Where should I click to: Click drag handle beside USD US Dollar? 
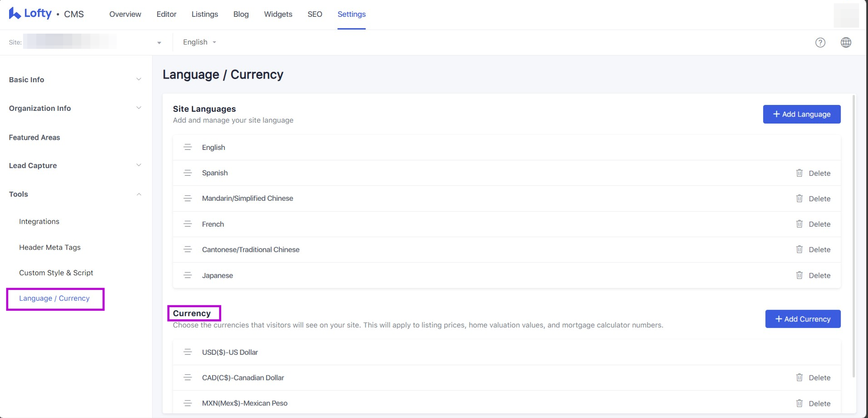click(188, 352)
